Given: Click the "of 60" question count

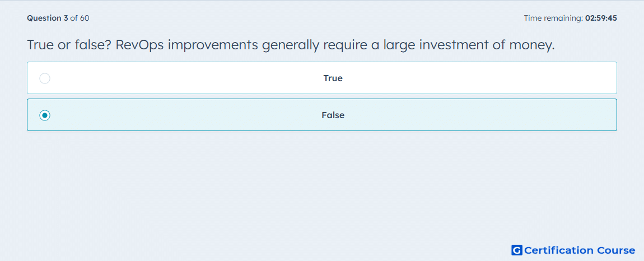Looking at the screenshot, I should 80,18.
